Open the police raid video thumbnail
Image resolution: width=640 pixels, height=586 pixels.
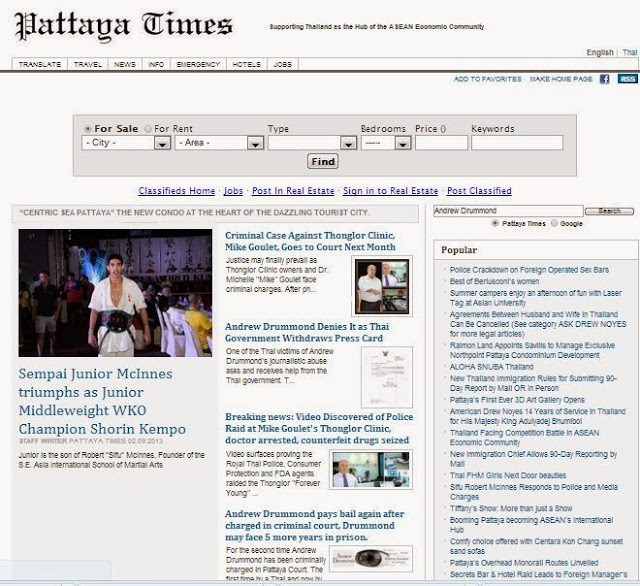[371, 469]
